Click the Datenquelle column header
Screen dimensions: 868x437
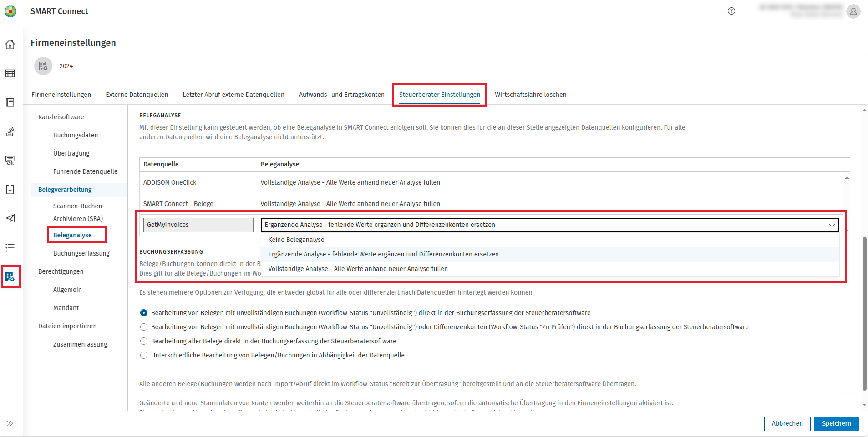161,164
